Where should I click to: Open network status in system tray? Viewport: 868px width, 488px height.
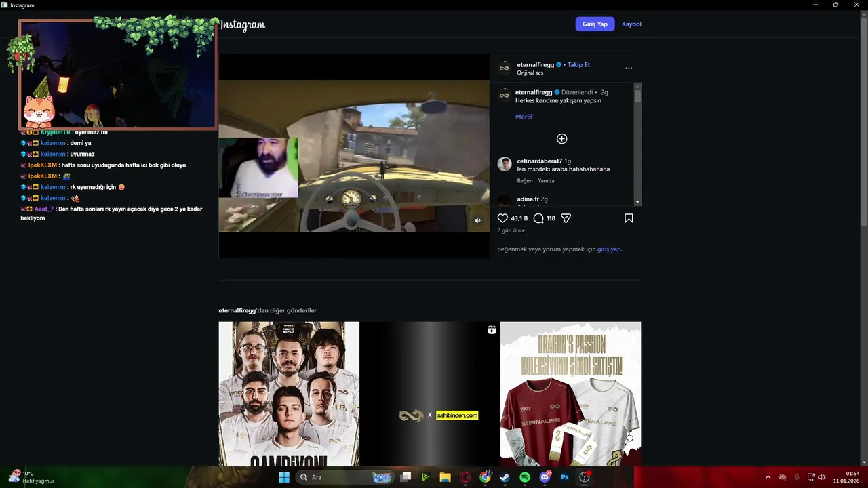coord(810,477)
